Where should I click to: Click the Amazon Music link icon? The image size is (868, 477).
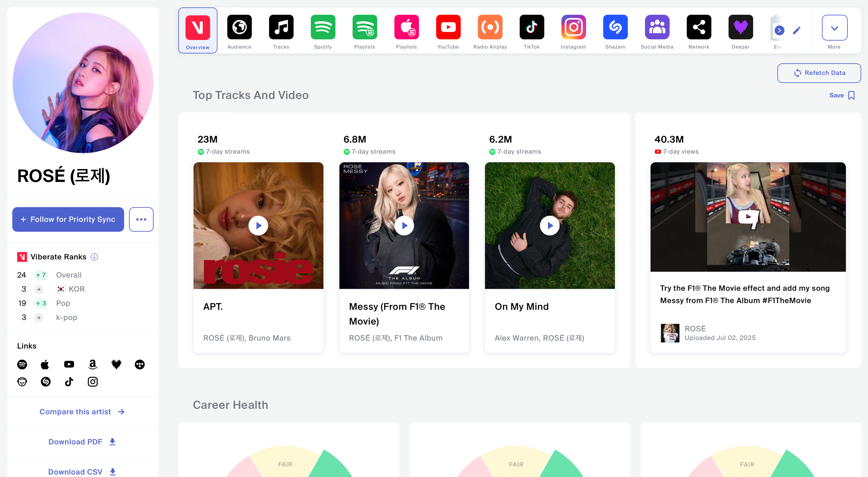click(92, 365)
